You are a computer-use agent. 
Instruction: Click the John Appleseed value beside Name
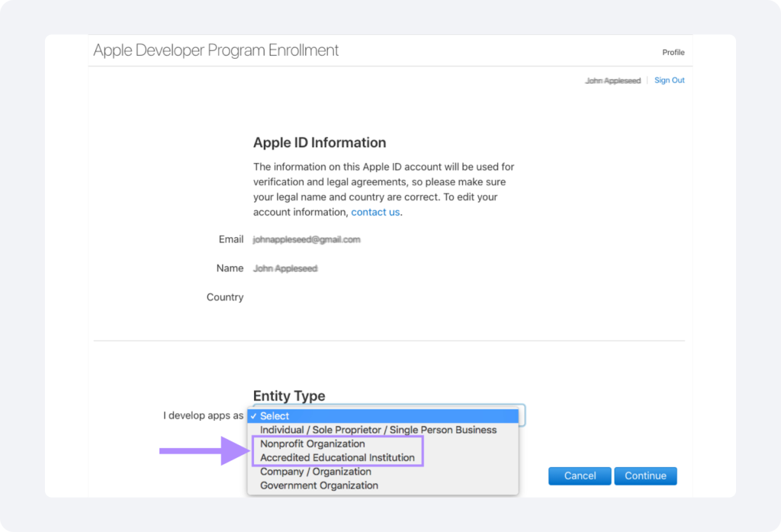click(x=285, y=269)
